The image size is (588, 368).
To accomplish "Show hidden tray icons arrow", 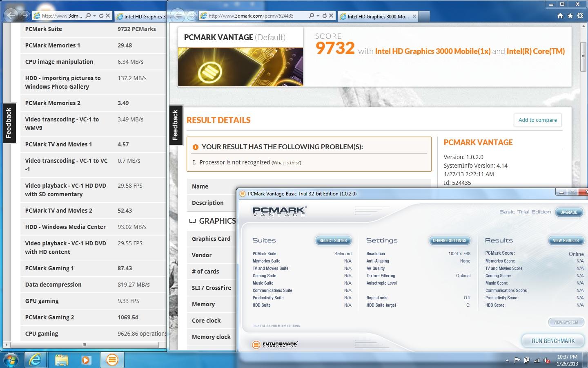I will (x=507, y=360).
